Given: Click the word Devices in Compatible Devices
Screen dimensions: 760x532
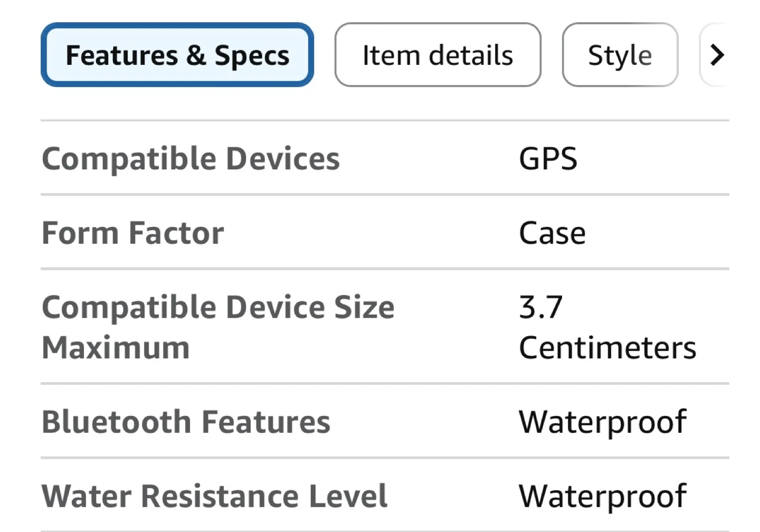Looking at the screenshot, I should pos(282,158).
